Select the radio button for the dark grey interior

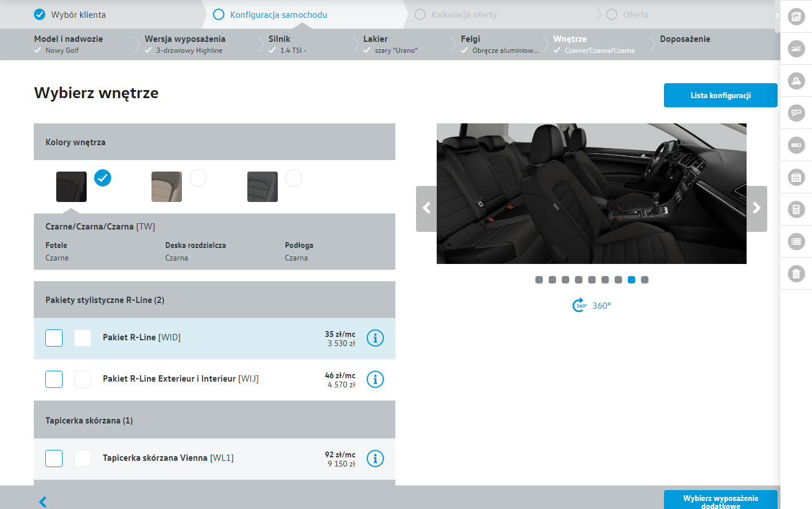pos(294,178)
